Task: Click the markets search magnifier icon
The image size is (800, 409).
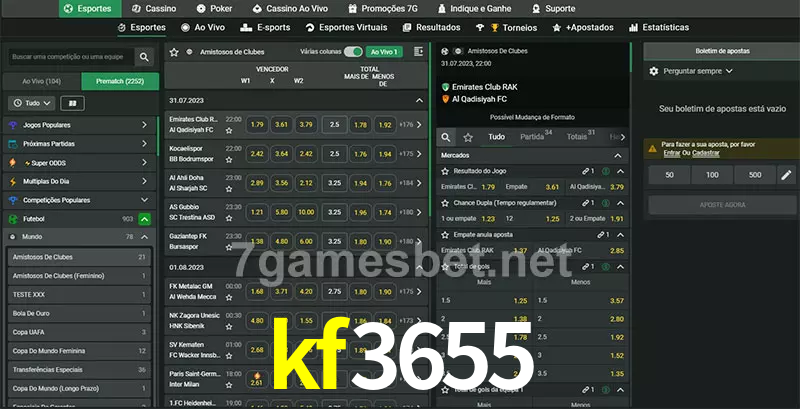Action: click(x=446, y=137)
